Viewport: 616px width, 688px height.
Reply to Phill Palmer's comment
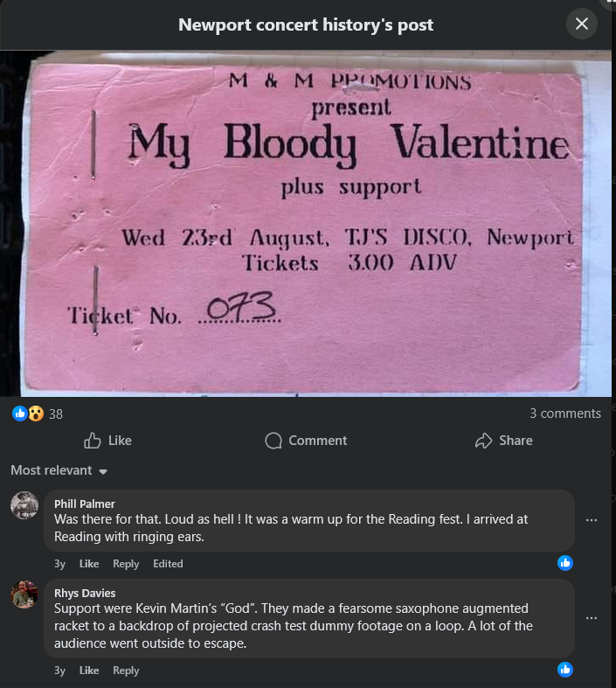pyautogui.click(x=126, y=564)
